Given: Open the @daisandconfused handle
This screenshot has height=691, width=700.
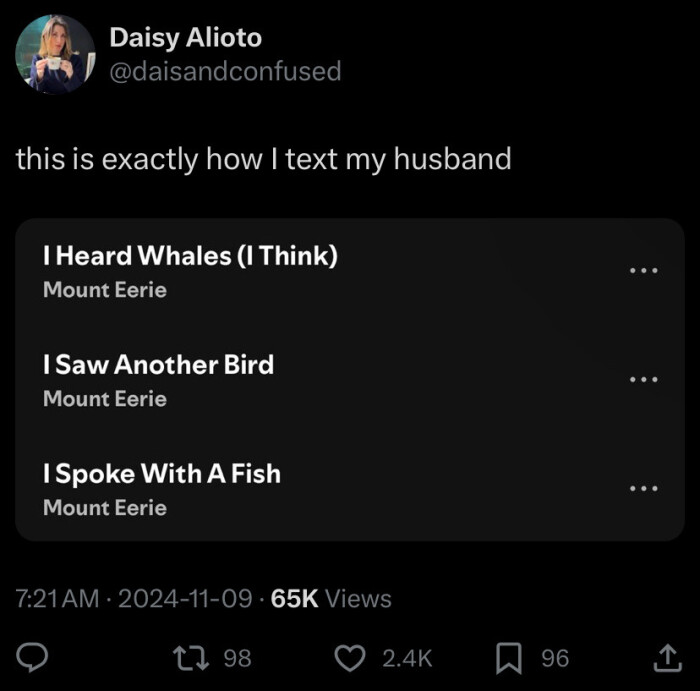Looking at the screenshot, I should coord(225,71).
